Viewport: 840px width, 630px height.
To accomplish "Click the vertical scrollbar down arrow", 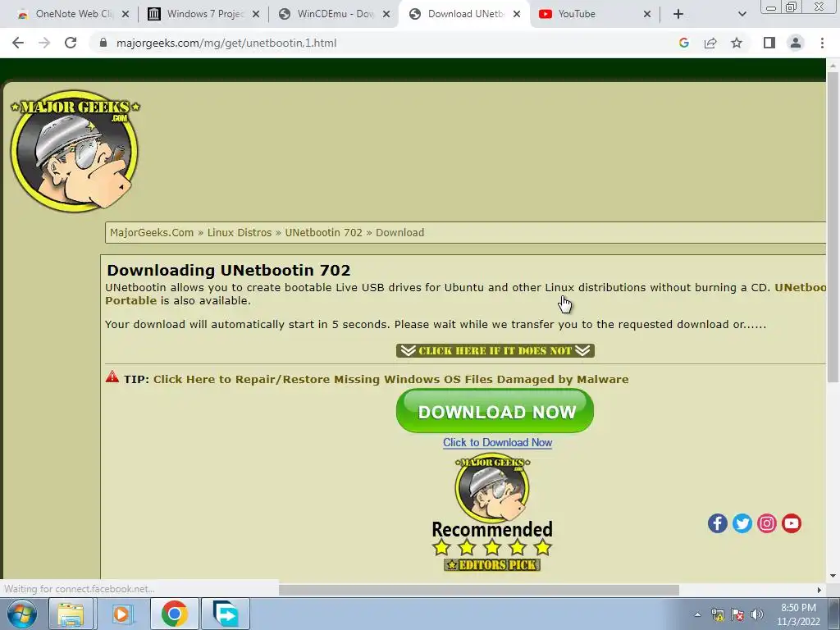I will (833, 576).
